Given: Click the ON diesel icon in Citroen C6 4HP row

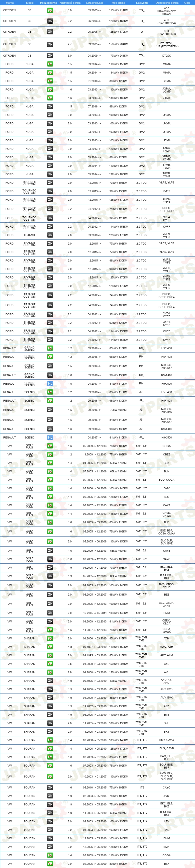Looking at the screenshot, I should 50,21.
